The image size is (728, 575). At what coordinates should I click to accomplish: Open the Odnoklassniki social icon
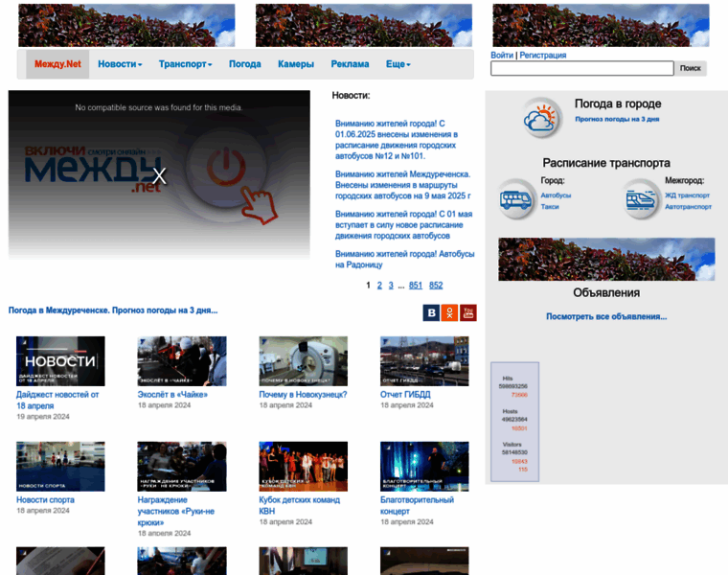449,312
